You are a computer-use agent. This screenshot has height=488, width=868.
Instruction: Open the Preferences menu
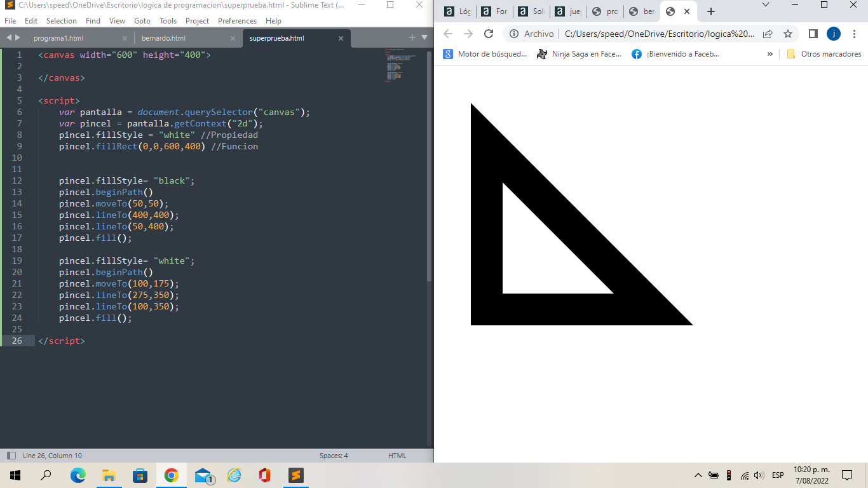pos(238,21)
